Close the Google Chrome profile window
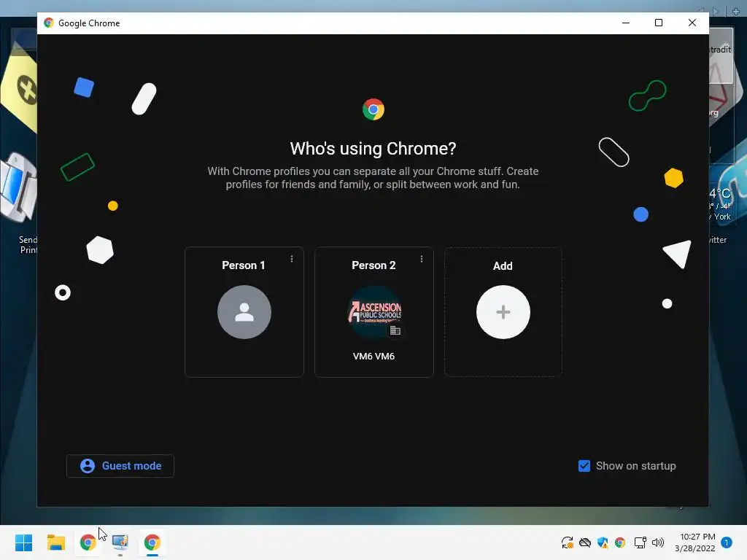Image resolution: width=747 pixels, height=560 pixels. pos(692,23)
